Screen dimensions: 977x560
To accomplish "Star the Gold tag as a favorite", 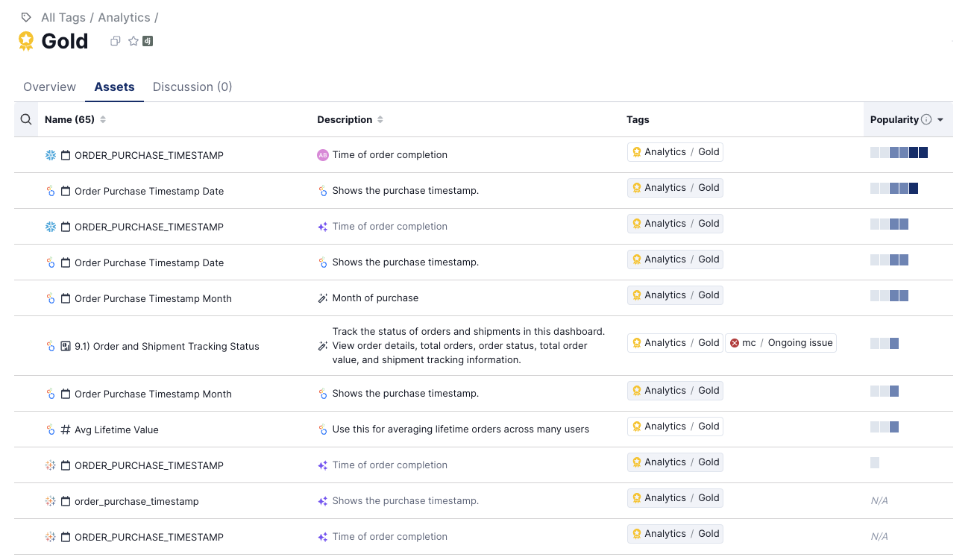I will click(133, 42).
